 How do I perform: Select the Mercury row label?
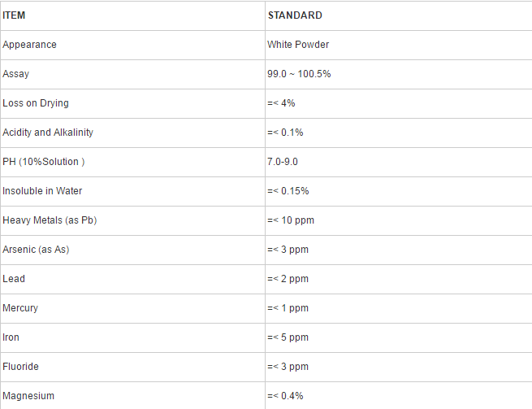(20, 308)
